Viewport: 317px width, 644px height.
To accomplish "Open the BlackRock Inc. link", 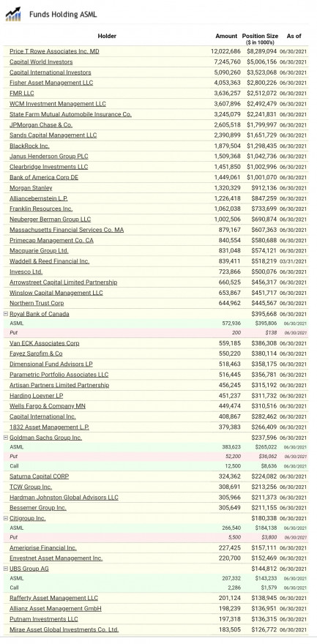I will pos(29,146).
